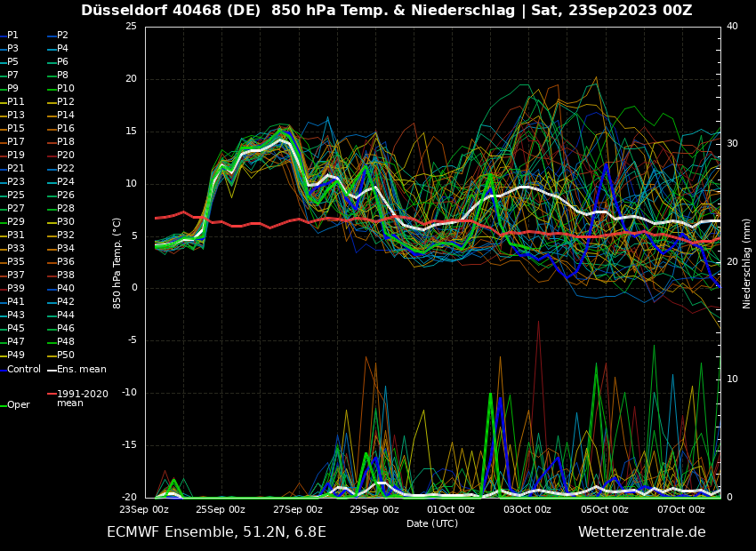Click the P25 legend label
Viewport: 756px width, 551px height.
(x=16, y=196)
